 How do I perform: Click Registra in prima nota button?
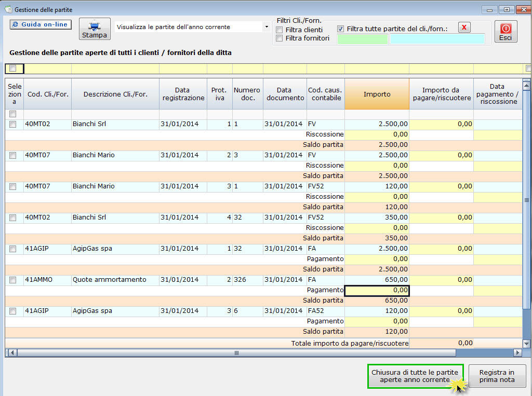(497, 376)
